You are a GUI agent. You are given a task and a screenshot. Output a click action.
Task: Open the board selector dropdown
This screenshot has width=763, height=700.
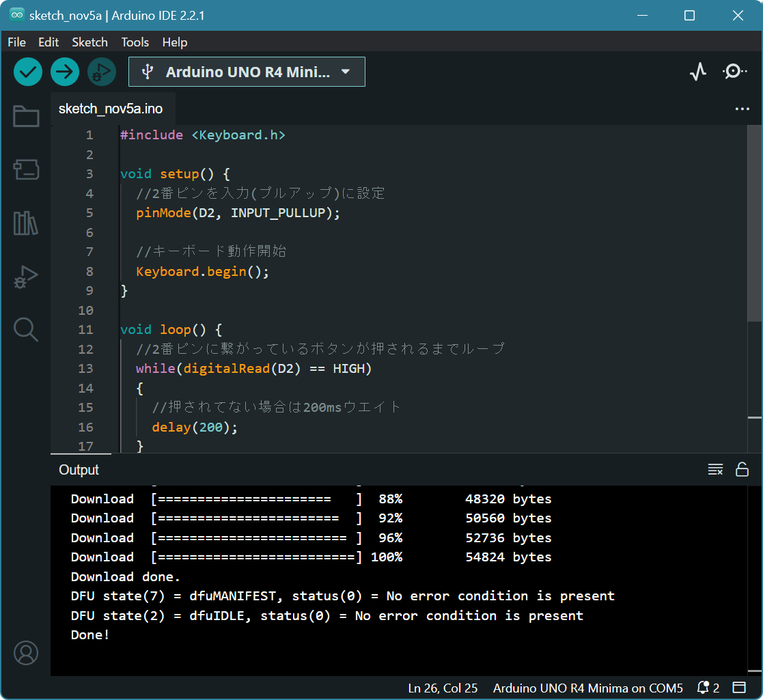(x=247, y=72)
